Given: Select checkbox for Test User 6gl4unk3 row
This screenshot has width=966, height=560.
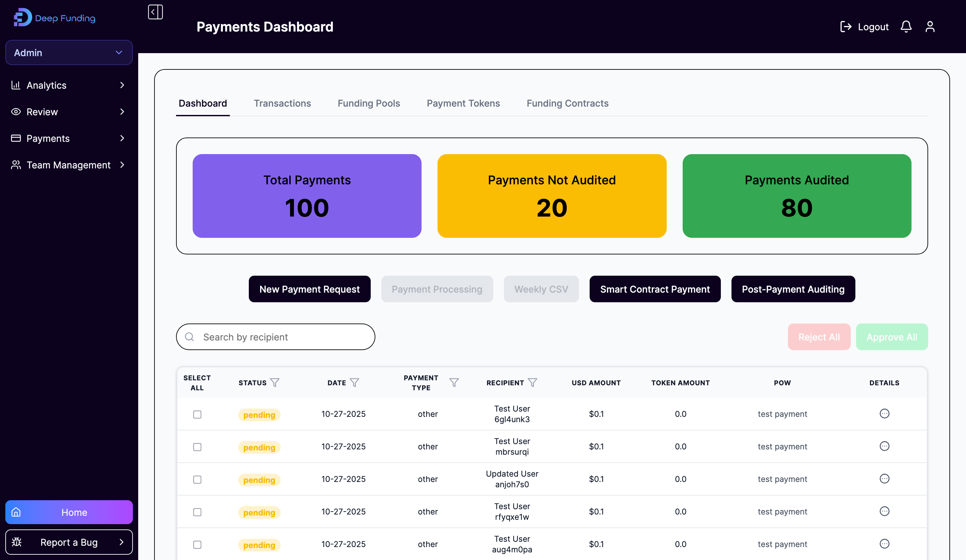Looking at the screenshot, I should tap(197, 414).
